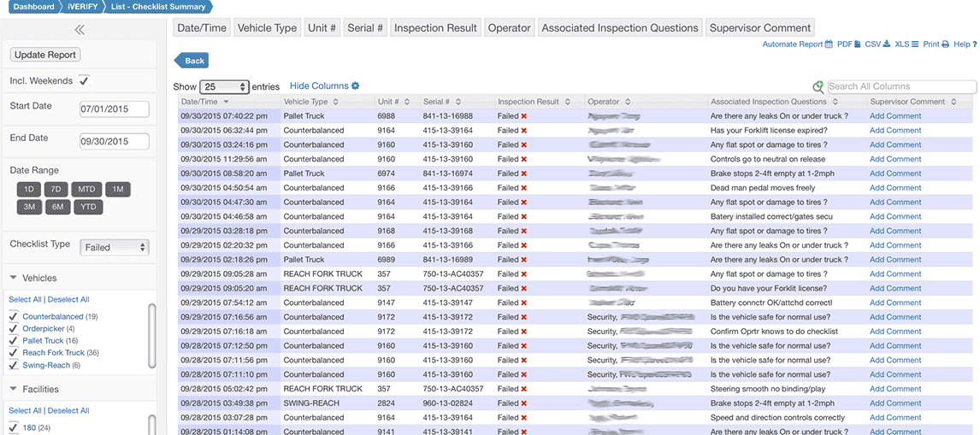This screenshot has width=980, height=435.
Task: Open the Checklist Type dropdown
Action: pyautogui.click(x=115, y=247)
